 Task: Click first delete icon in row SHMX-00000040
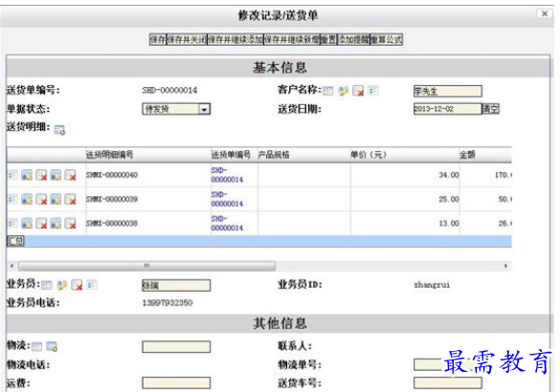tap(41, 175)
